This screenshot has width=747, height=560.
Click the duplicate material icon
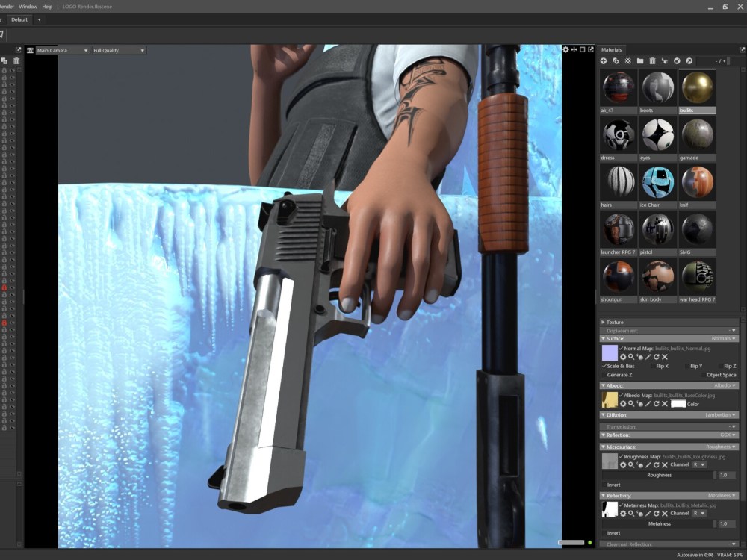click(616, 61)
